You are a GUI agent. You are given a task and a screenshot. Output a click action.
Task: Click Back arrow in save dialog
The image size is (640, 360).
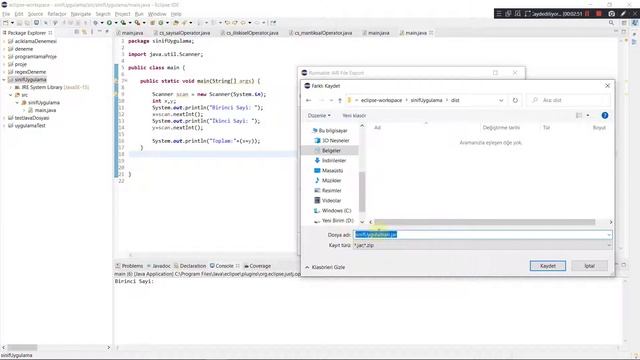coord(309,100)
